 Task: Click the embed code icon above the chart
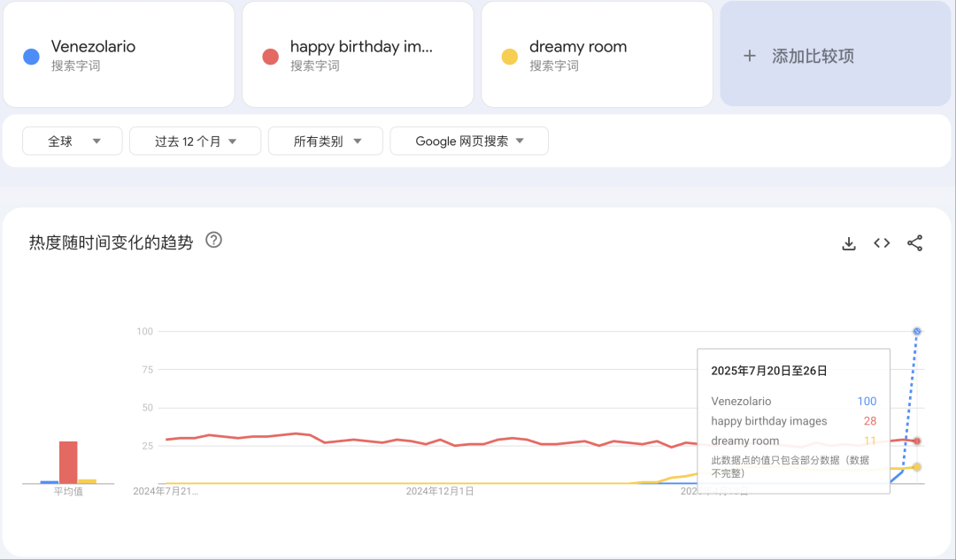coord(882,242)
